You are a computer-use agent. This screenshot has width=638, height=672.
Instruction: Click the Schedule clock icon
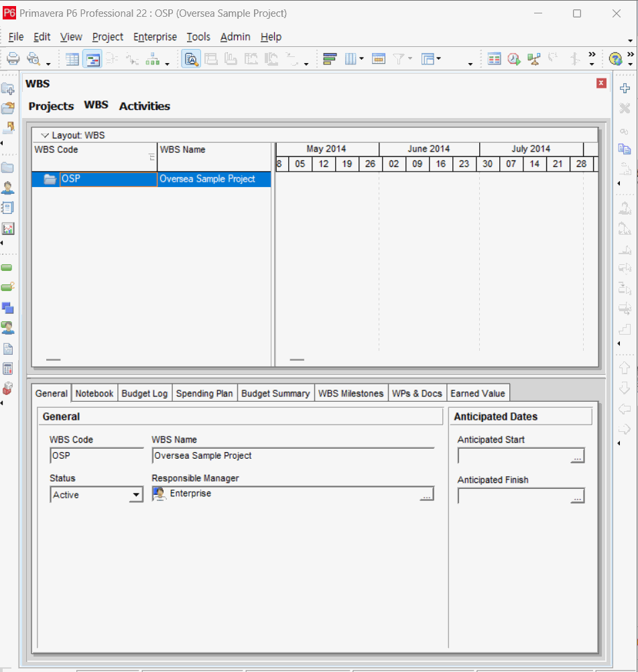[x=514, y=59]
